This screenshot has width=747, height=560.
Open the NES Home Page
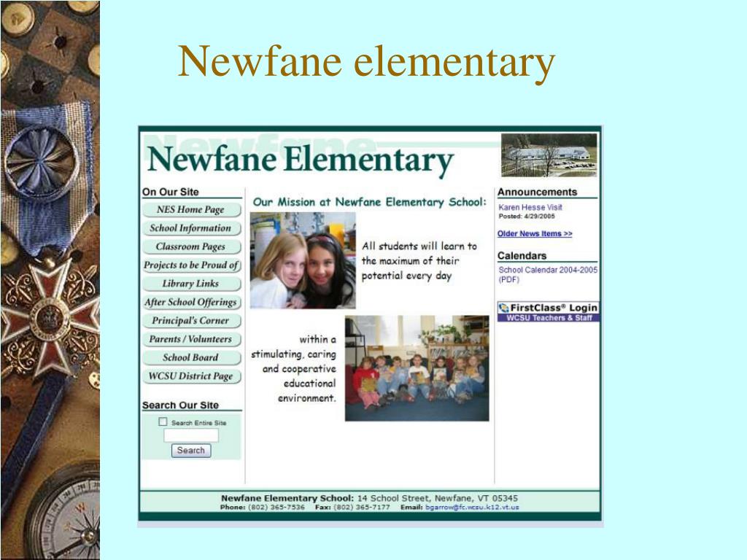click(191, 209)
